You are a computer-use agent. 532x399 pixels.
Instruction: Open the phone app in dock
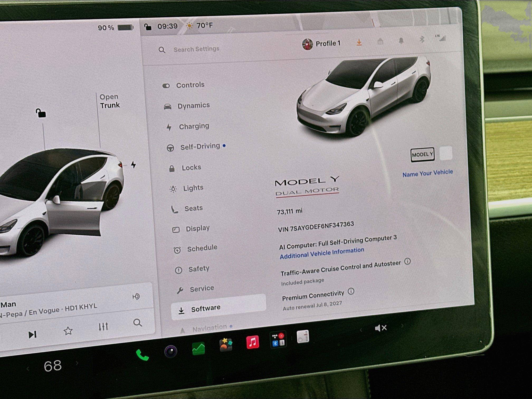click(142, 355)
